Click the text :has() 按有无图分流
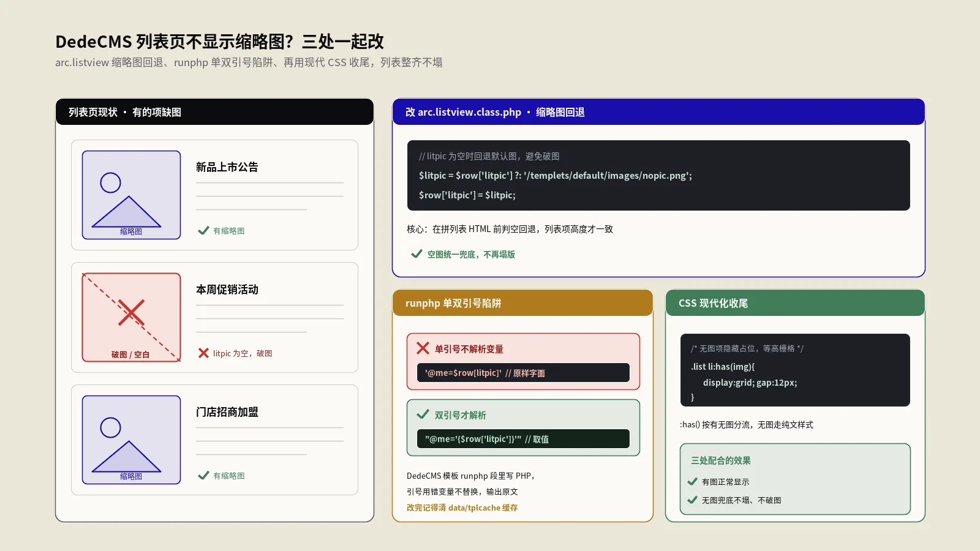The image size is (980, 551). (x=747, y=425)
